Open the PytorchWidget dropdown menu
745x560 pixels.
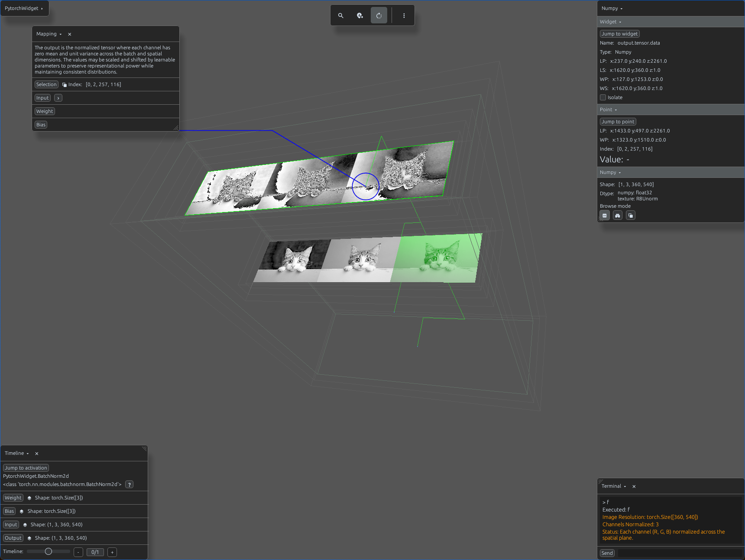tap(24, 8)
